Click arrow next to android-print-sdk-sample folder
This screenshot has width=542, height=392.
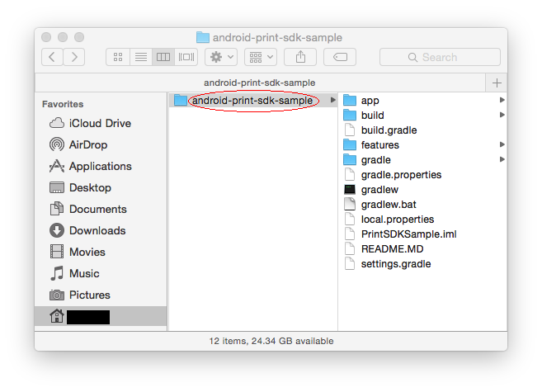[x=332, y=100]
